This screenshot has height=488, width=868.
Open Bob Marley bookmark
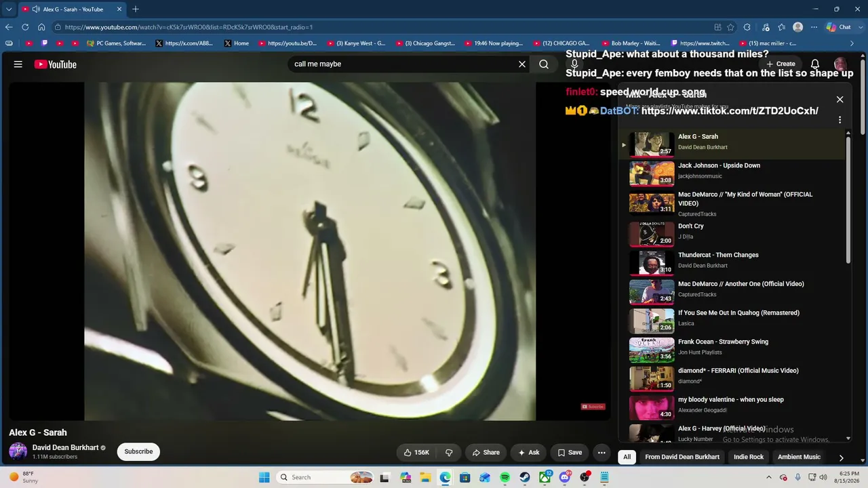click(x=630, y=43)
